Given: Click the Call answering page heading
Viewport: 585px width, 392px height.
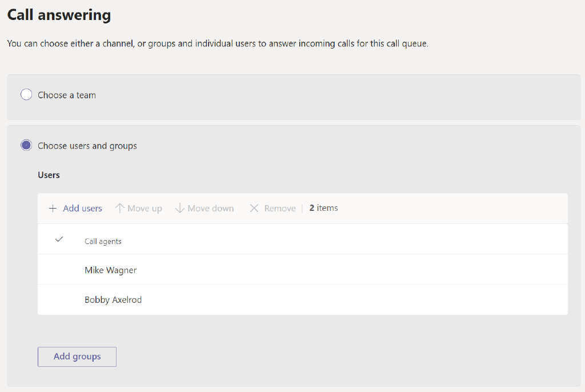Looking at the screenshot, I should pyautogui.click(x=58, y=14).
